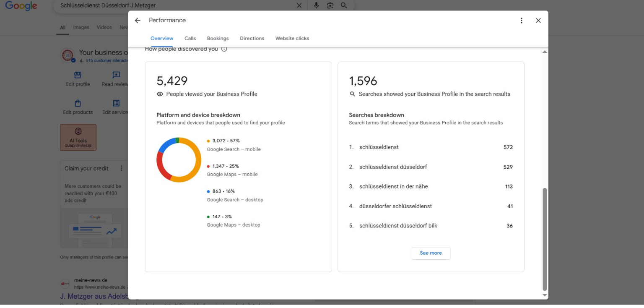Click the info icon beside How people discovered you
Screen dimensions: 644x308
pos(224,49)
